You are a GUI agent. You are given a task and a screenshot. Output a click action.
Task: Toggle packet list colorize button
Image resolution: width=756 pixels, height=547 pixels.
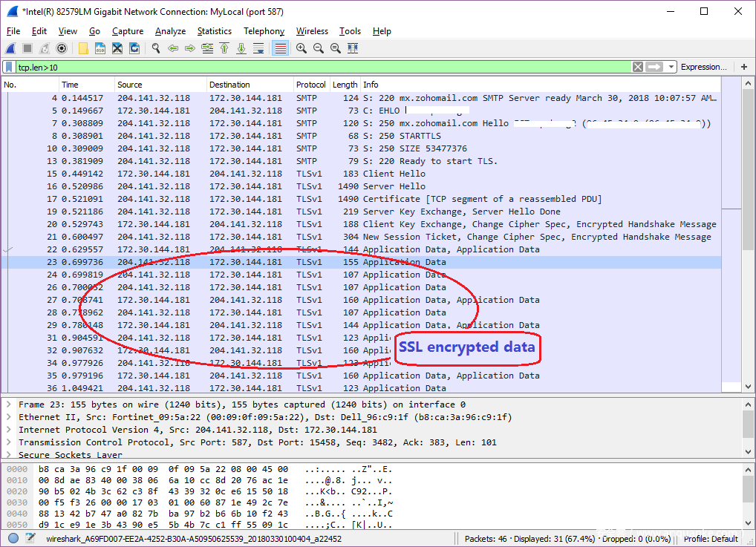(280, 48)
